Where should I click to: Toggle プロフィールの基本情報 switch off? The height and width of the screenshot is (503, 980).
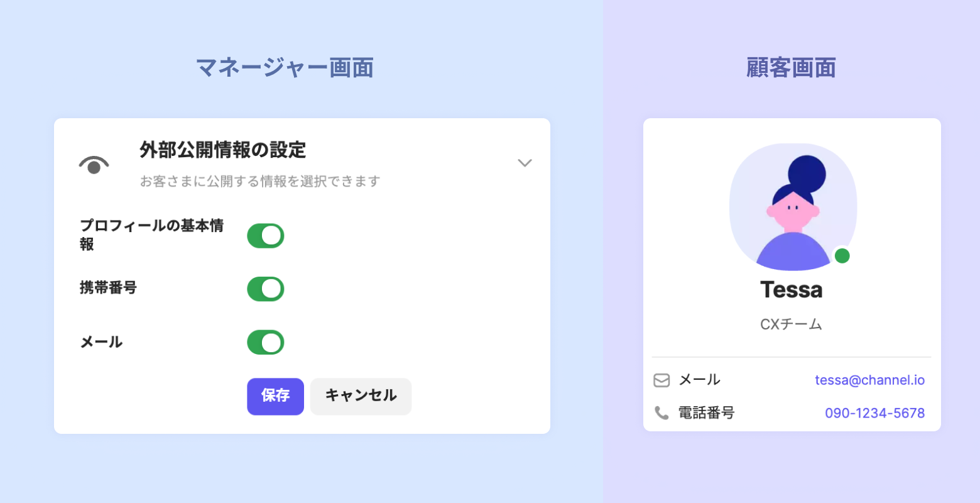[266, 236]
